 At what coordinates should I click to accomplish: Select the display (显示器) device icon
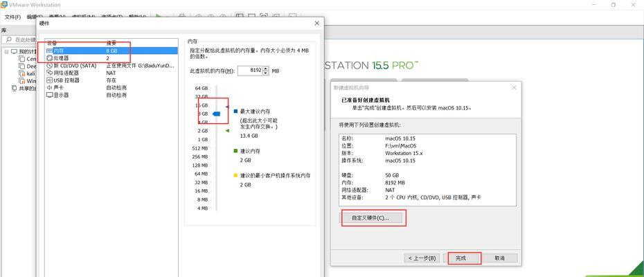49,95
